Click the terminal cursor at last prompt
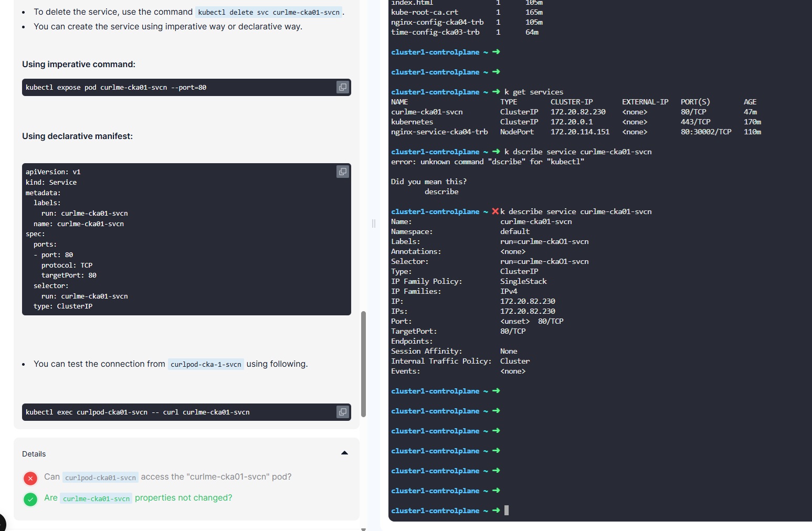This screenshot has width=812, height=531. [507, 510]
